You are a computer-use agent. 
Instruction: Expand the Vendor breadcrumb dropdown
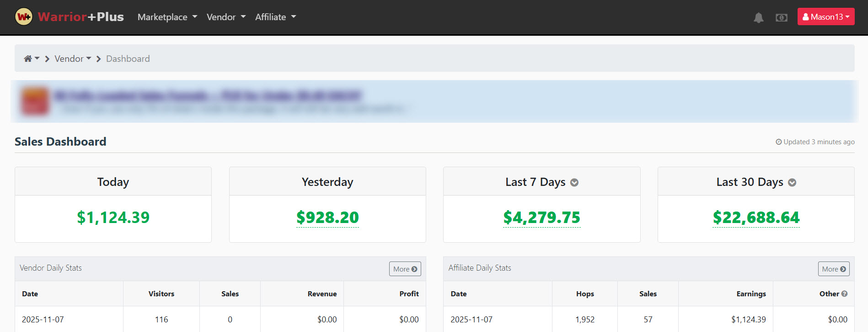pos(73,59)
